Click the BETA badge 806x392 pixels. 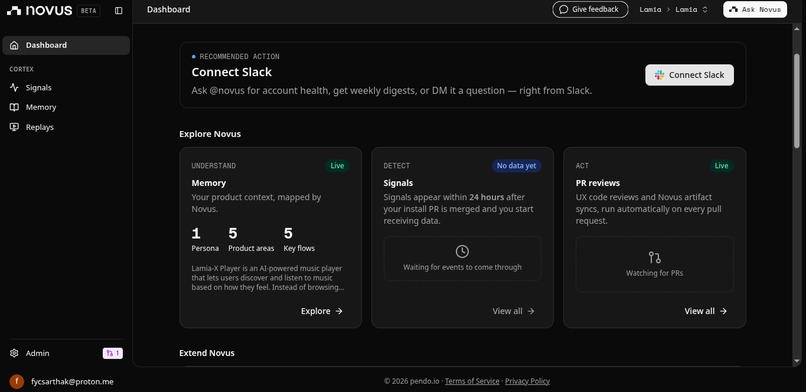pos(88,10)
